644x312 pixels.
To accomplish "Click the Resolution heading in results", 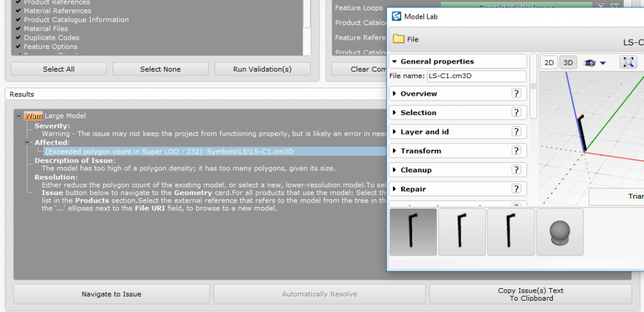I will pyautogui.click(x=56, y=177).
